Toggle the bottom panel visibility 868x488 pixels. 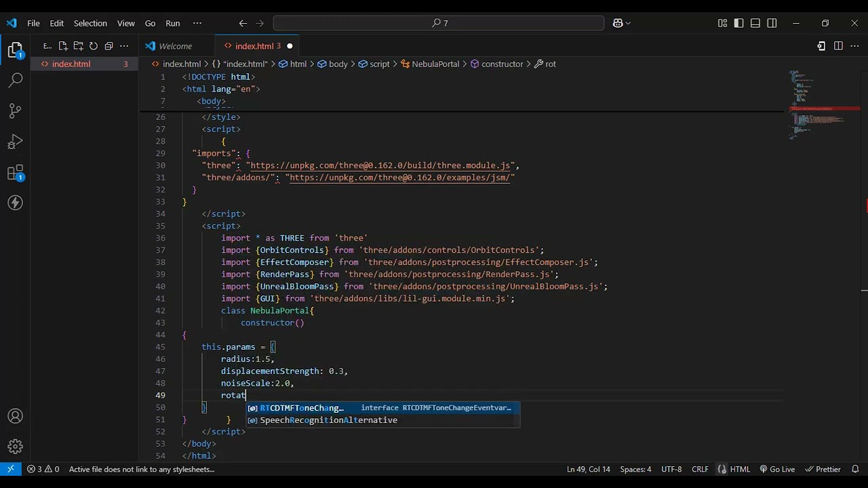click(755, 23)
